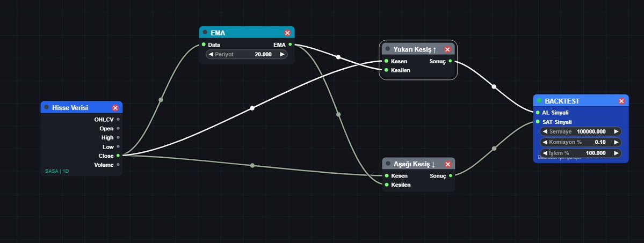Click Yukarı Kesiş Kesen input port

point(387,61)
